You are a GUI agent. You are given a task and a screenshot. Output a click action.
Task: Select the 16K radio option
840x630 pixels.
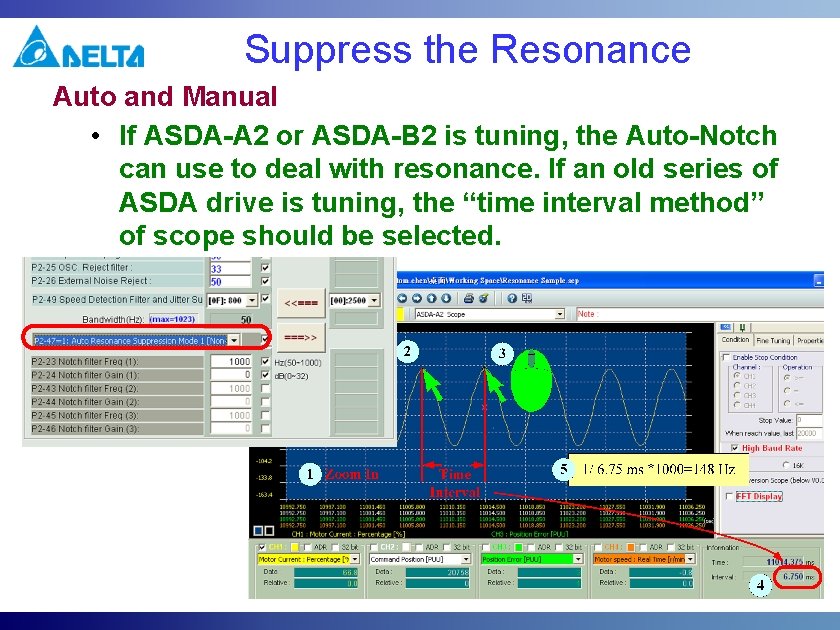pyautogui.click(x=786, y=465)
